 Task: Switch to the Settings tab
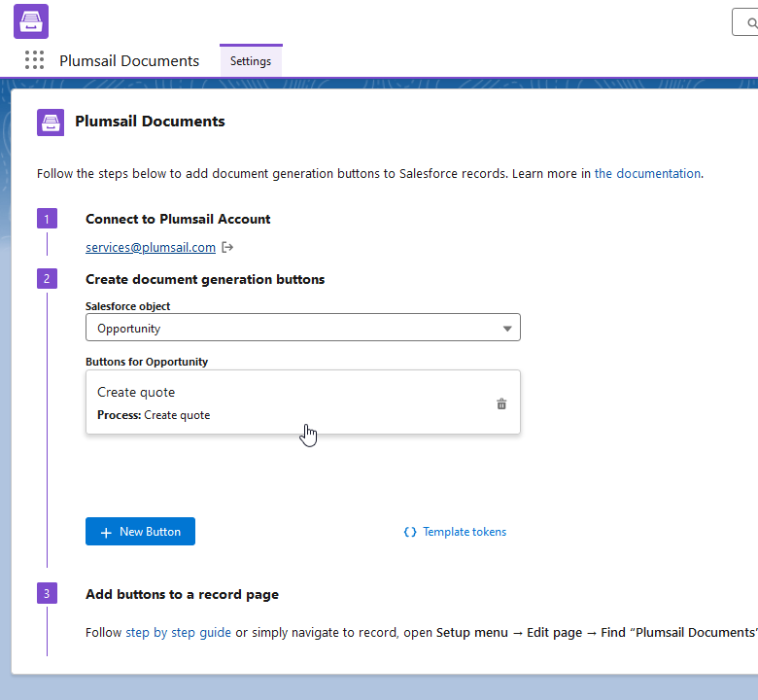point(251,61)
